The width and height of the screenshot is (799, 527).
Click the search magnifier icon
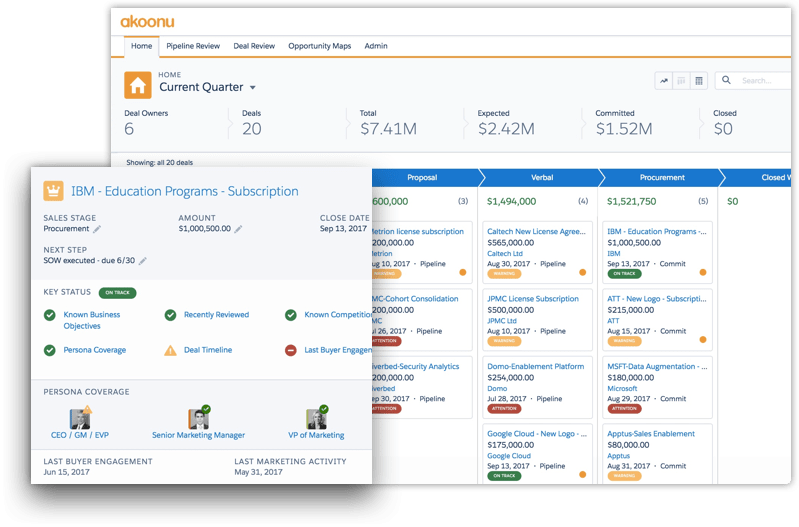tap(726, 80)
